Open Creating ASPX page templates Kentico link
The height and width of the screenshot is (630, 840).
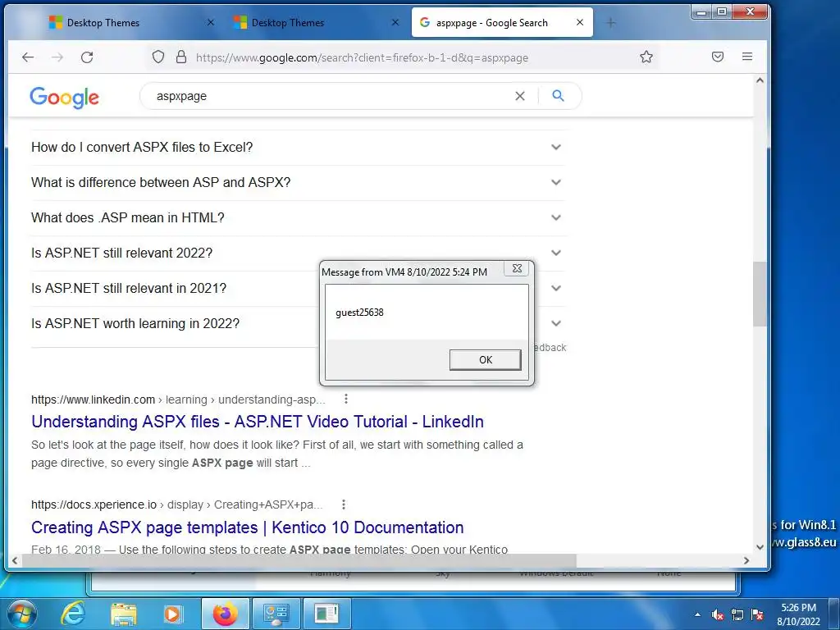[x=247, y=527]
